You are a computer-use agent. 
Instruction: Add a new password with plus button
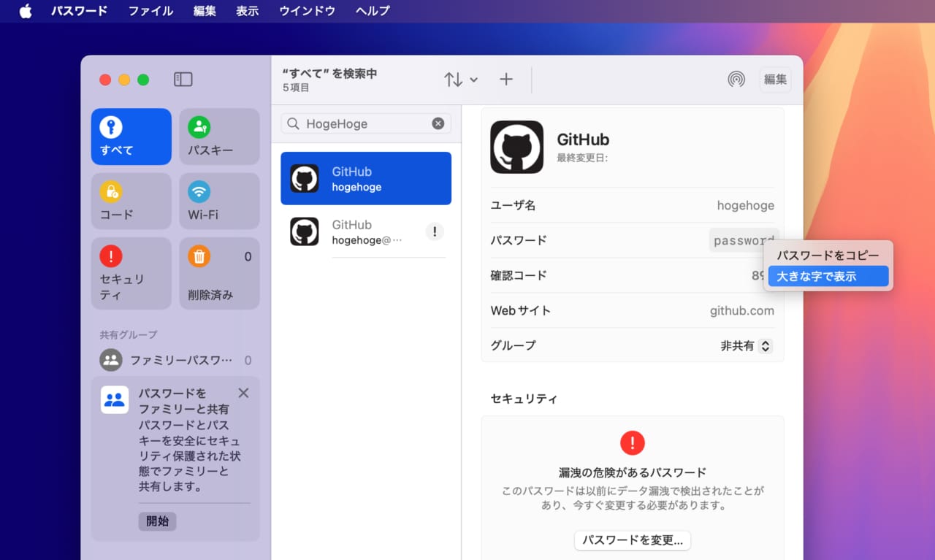[x=506, y=80]
